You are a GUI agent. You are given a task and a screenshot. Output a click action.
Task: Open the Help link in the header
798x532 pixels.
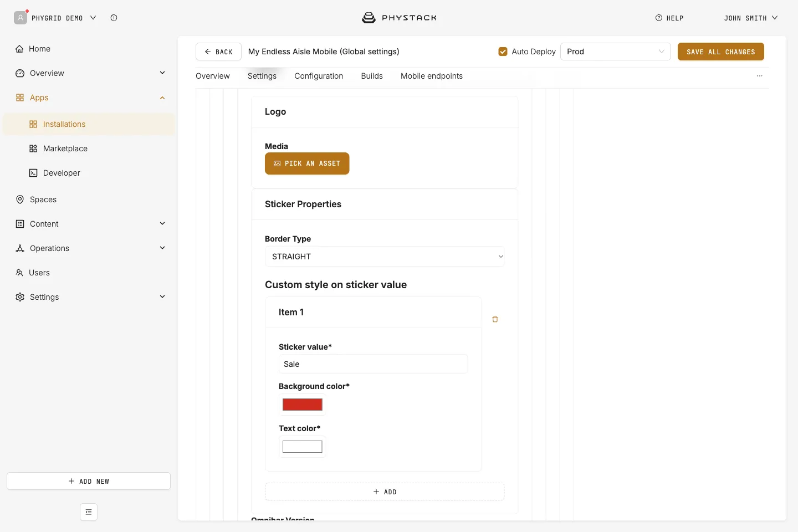[669, 18]
